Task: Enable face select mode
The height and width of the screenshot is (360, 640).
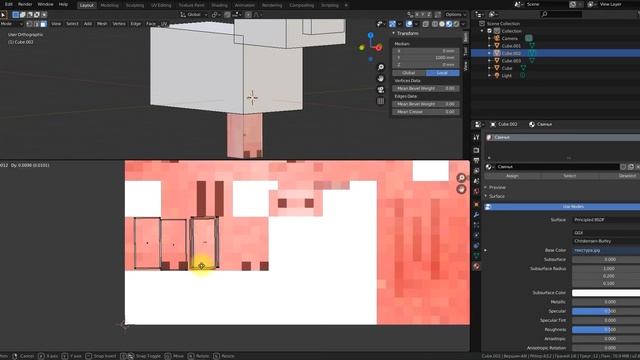Action: pos(43,24)
